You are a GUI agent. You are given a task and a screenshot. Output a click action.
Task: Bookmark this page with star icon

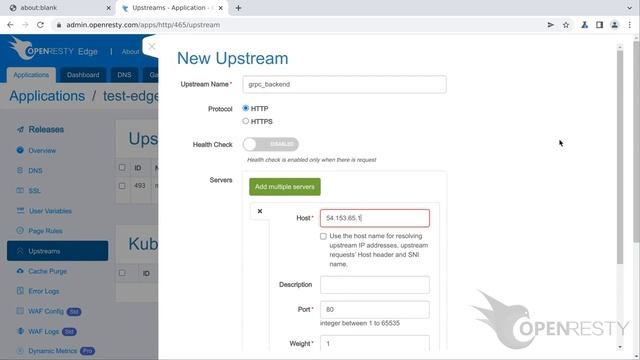(566, 25)
